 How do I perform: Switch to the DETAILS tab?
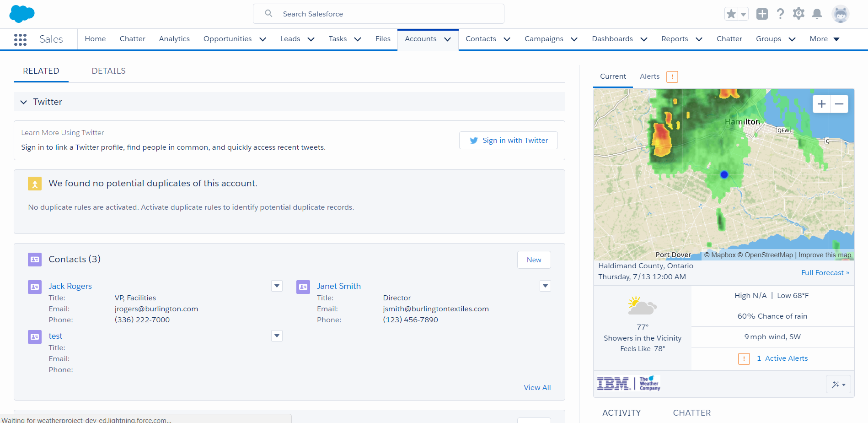108,71
